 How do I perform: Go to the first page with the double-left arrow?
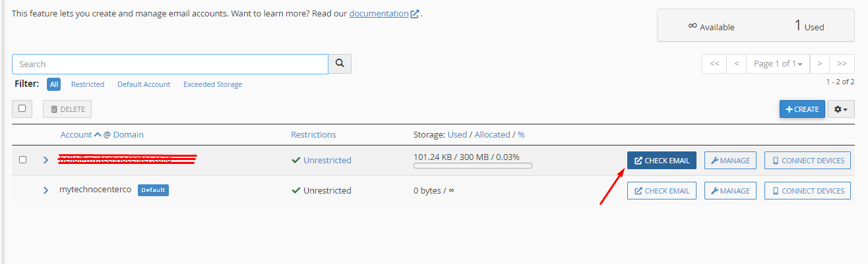tap(714, 64)
